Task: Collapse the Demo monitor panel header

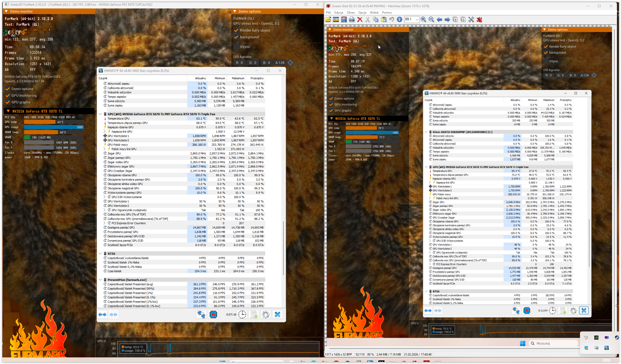Action: pyautogui.click(x=6, y=11)
